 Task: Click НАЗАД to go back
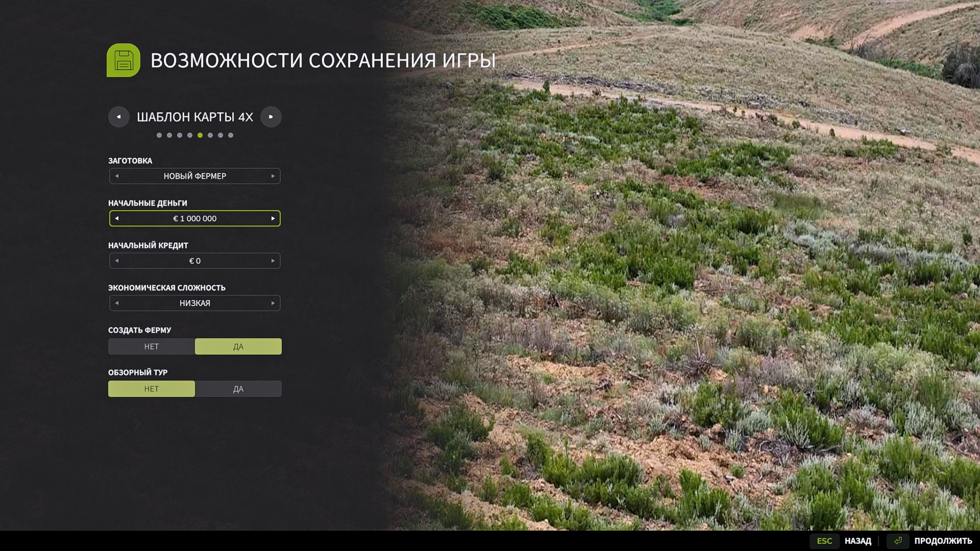pos(858,541)
